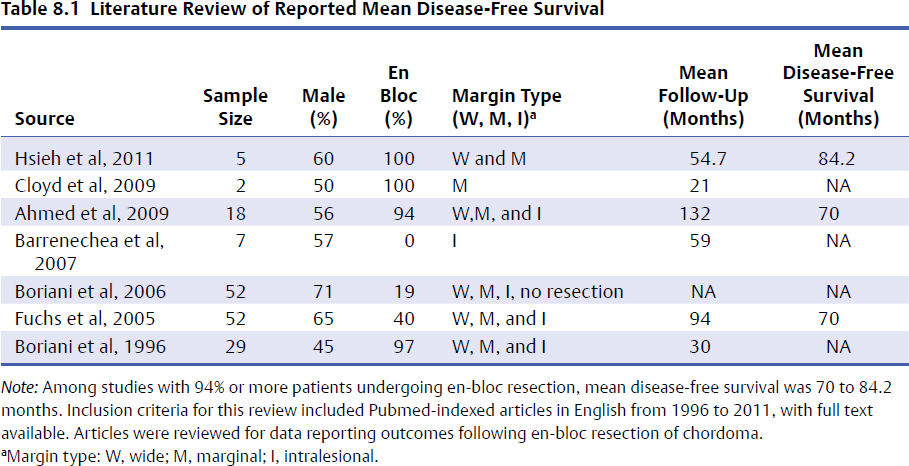This screenshot has width=909, height=466.
Task: Click the 'En Bloc (%)' column header
Action: (x=401, y=96)
